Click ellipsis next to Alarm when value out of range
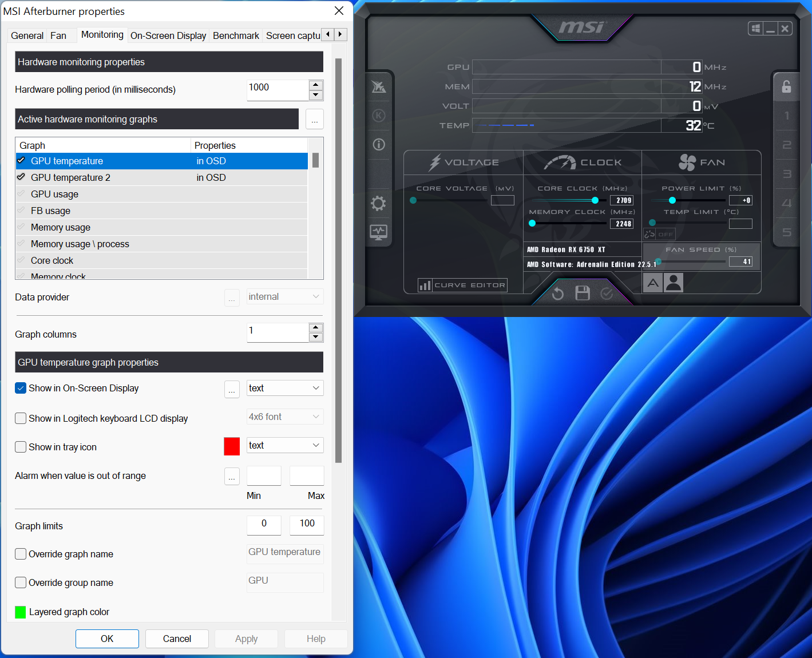The height and width of the screenshot is (658, 812). (232, 476)
